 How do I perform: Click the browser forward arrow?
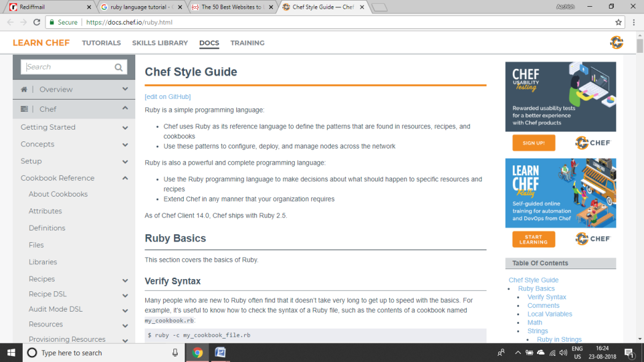pos(23,22)
